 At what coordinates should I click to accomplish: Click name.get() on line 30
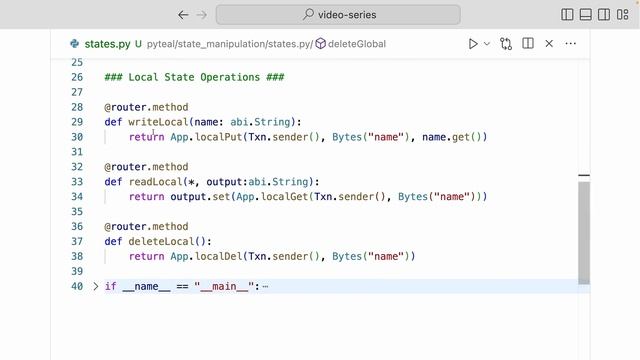(x=451, y=137)
